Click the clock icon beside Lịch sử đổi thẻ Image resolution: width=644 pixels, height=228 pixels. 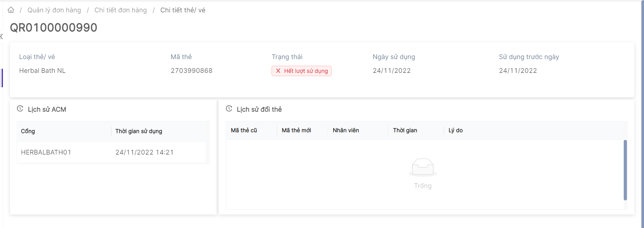tap(229, 109)
